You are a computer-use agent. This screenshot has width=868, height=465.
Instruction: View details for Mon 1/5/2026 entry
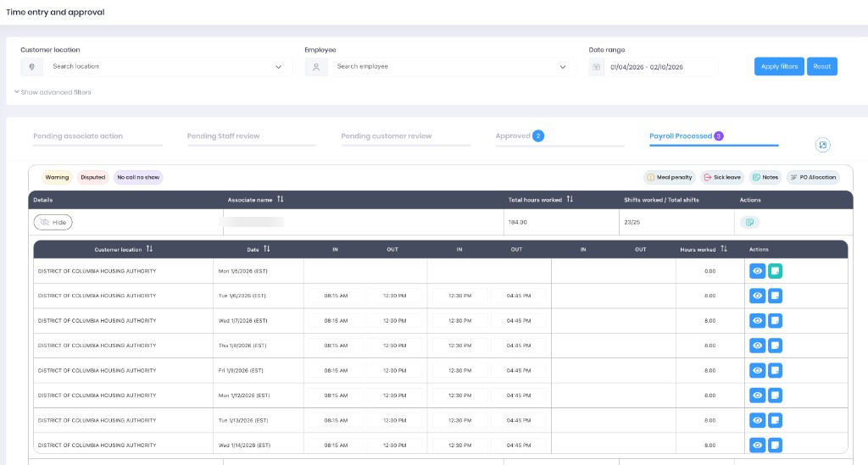(x=757, y=271)
